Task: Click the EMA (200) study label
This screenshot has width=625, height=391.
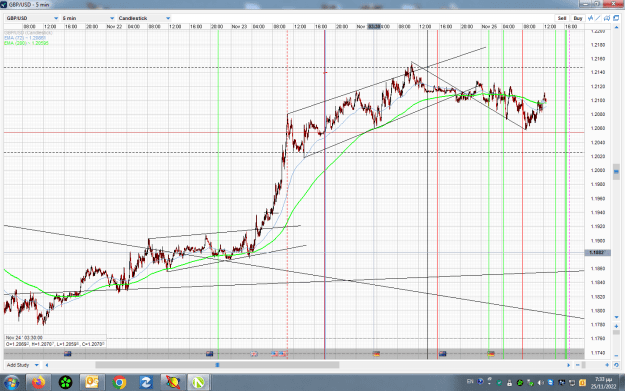Action: 26,43
